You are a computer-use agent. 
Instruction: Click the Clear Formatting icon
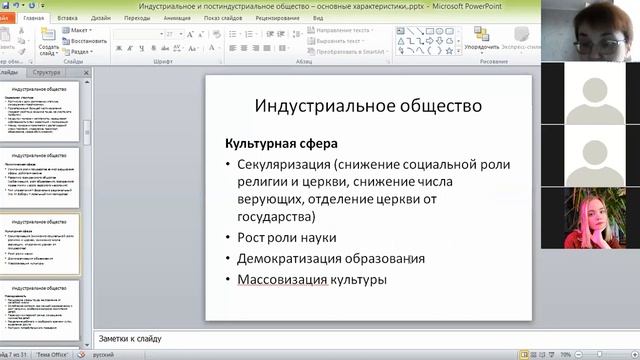click(x=217, y=35)
